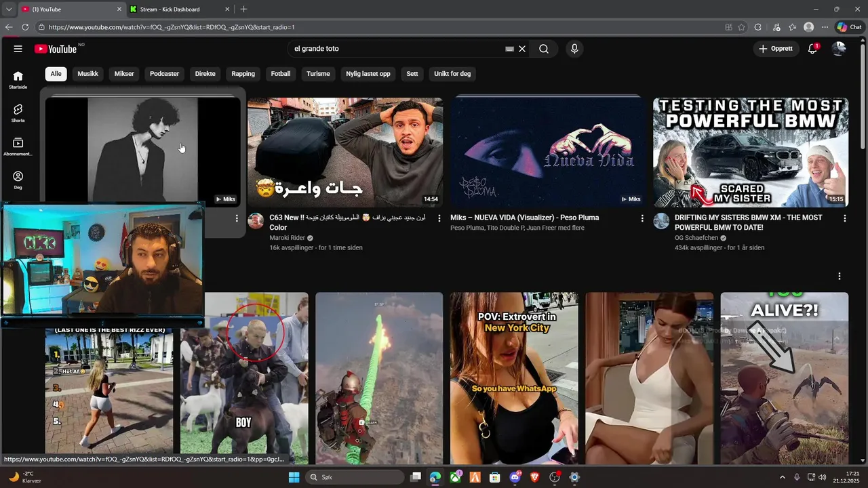Image resolution: width=868 pixels, height=488 pixels.
Task: Show hidden system tray icons chevron
Action: (782, 477)
